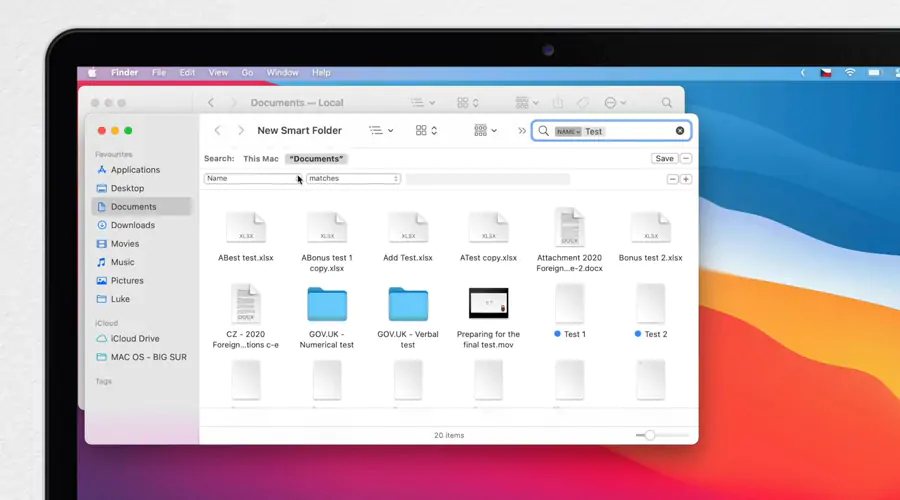The image size is (900, 500).
Task: Open the Apple menu
Action: pyautogui.click(x=92, y=73)
